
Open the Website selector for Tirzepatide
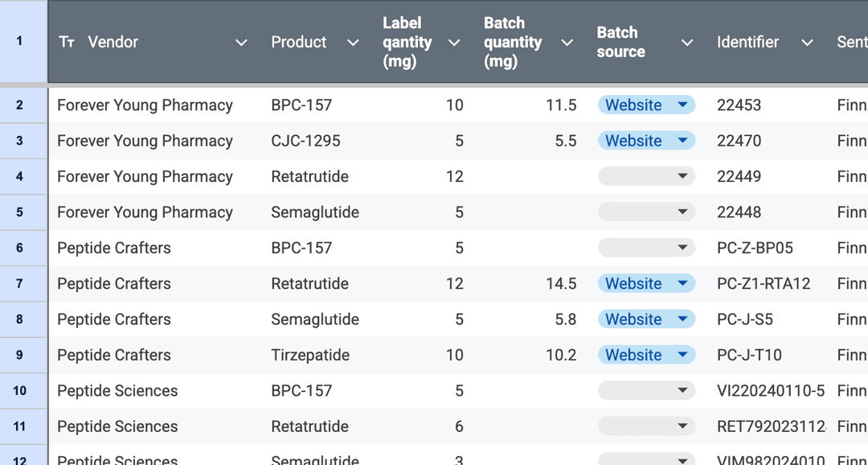[647, 354]
